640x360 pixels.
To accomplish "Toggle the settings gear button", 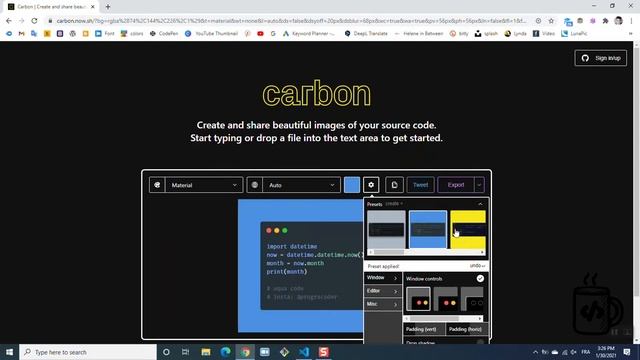I will (x=371, y=185).
